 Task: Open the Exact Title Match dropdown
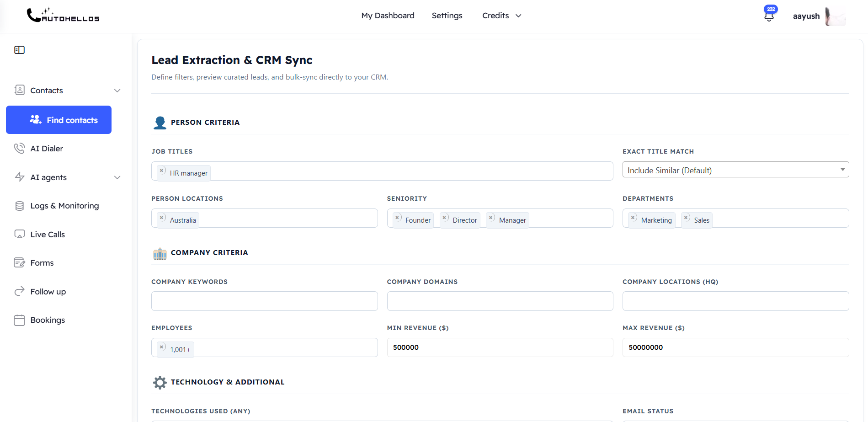click(x=735, y=170)
